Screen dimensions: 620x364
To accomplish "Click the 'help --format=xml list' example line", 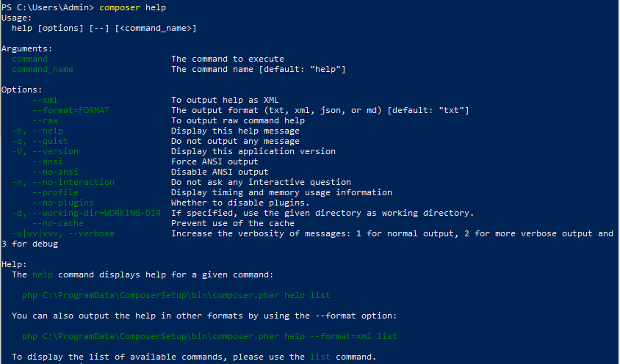I will pos(209,336).
